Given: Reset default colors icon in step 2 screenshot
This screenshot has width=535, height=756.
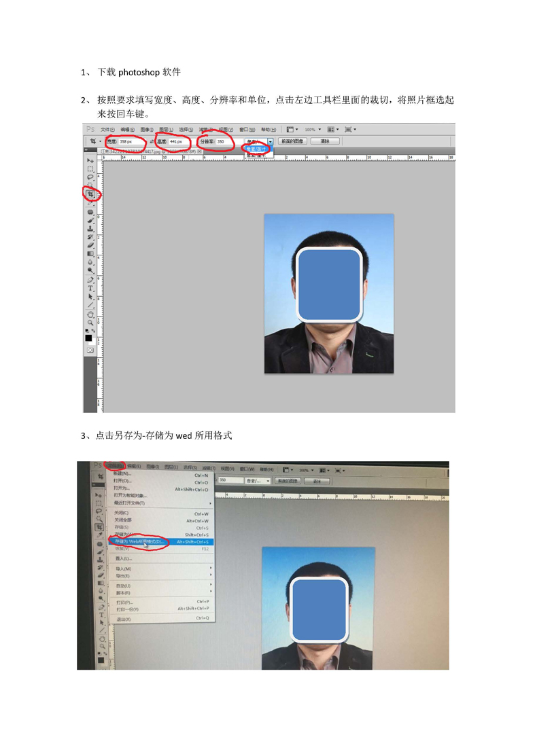Looking at the screenshot, I should (87, 330).
